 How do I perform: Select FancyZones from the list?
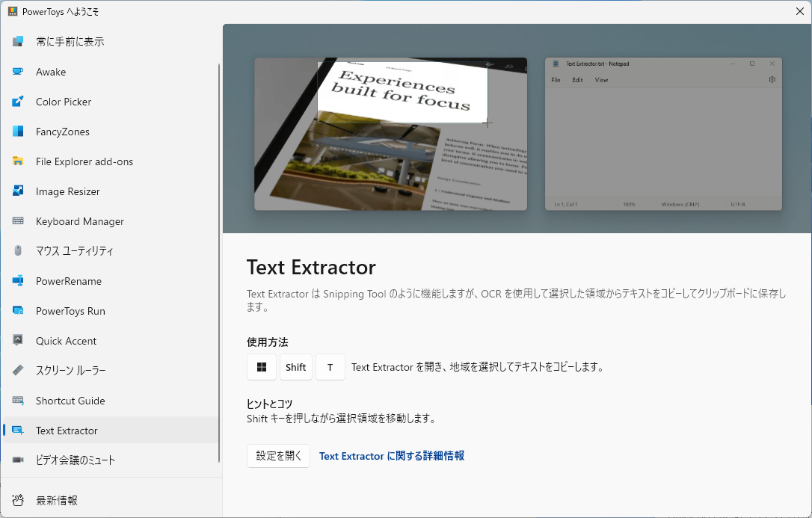[111, 132]
